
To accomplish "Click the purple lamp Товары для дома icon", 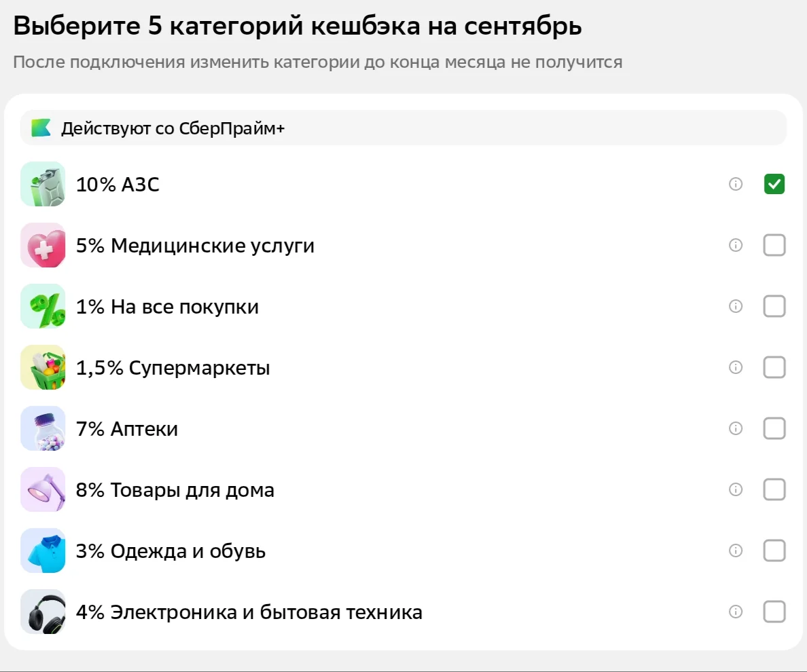I will click(x=43, y=489).
